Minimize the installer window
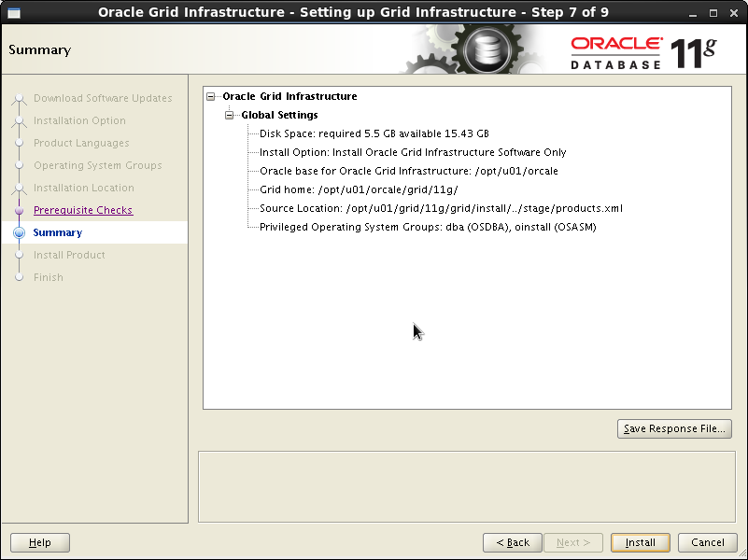The height and width of the screenshot is (560, 748). pyautogui.click(x=693, y=13)
